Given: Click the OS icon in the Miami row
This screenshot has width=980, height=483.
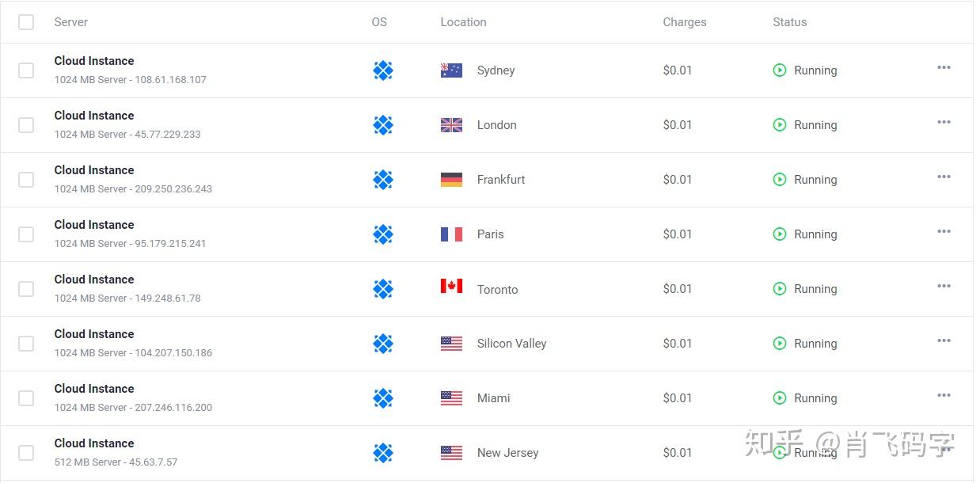Looking at the screenshot, I should point(383,398).
